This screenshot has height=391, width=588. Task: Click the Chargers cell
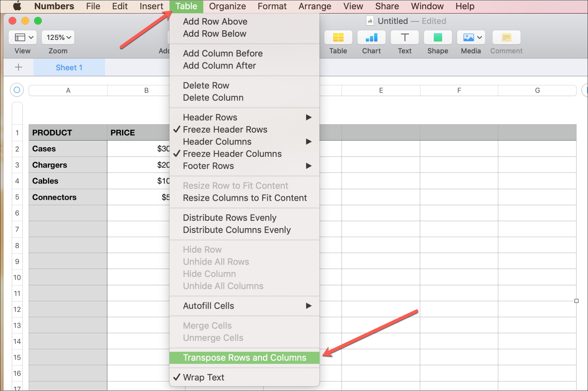(68, 165)
